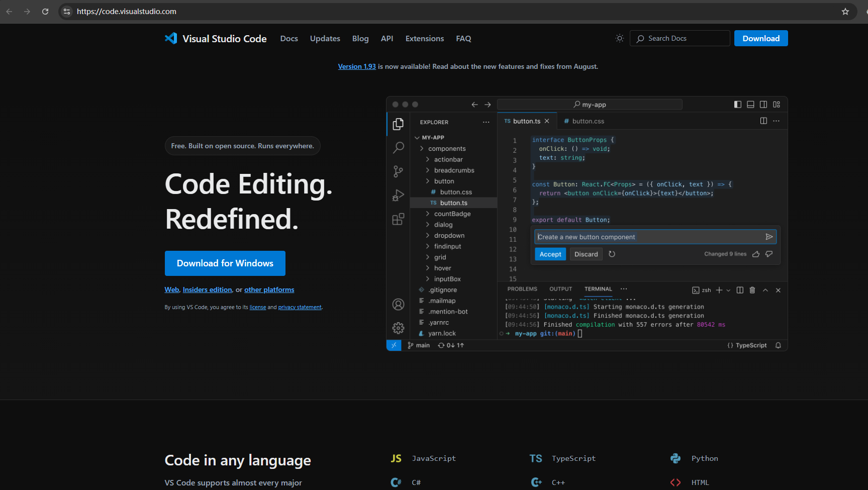Click the TypeScript language mode in status bar
The height and width of the screenshot is (490, 868).
tap(747, 345)
